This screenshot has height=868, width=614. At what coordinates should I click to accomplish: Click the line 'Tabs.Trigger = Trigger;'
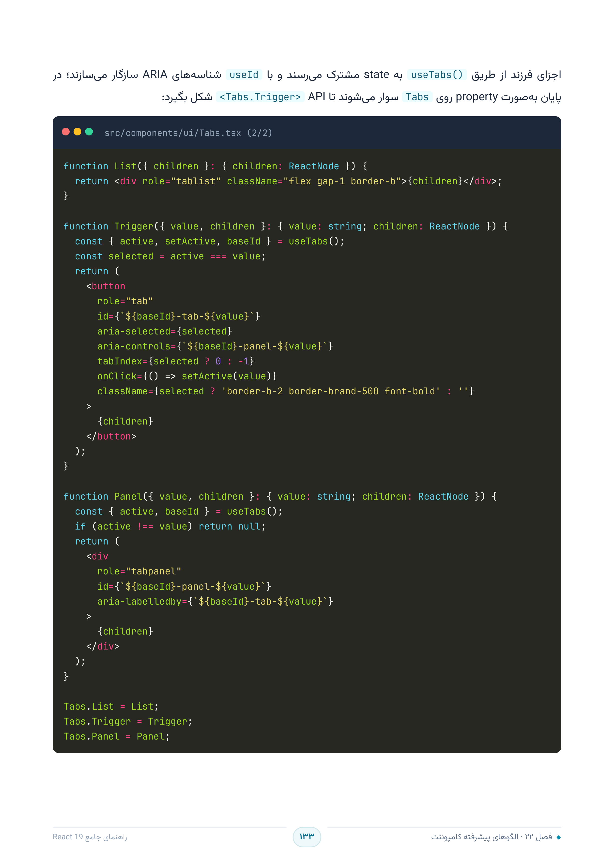(128, 721)
